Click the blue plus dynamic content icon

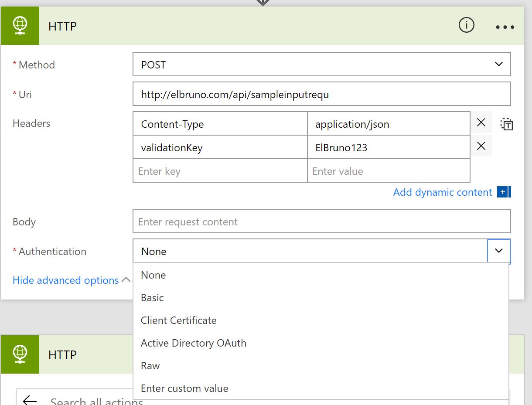pyautogui.click(x=504, y=192)
